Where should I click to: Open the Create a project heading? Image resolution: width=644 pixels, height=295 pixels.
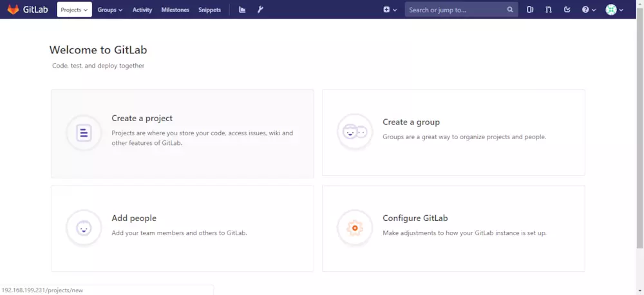click(142, 119)
